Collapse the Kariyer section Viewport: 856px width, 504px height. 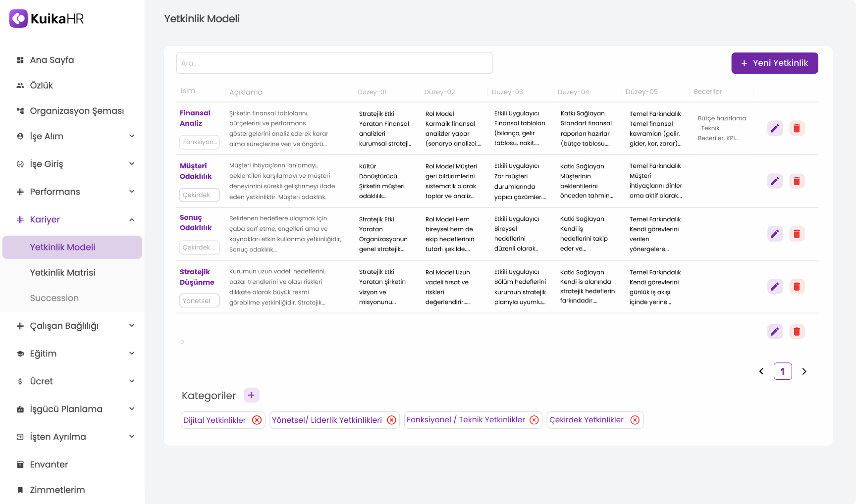[131, 219]
